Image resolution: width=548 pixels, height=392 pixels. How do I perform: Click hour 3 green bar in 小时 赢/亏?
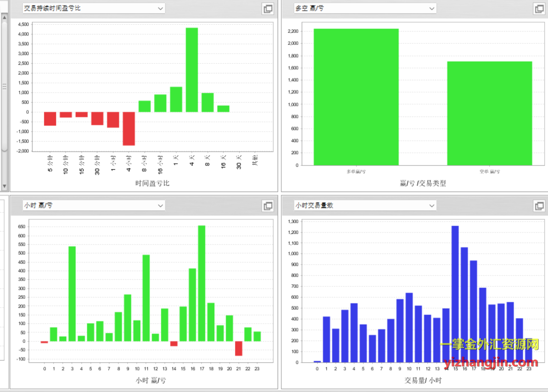point(72,294)
